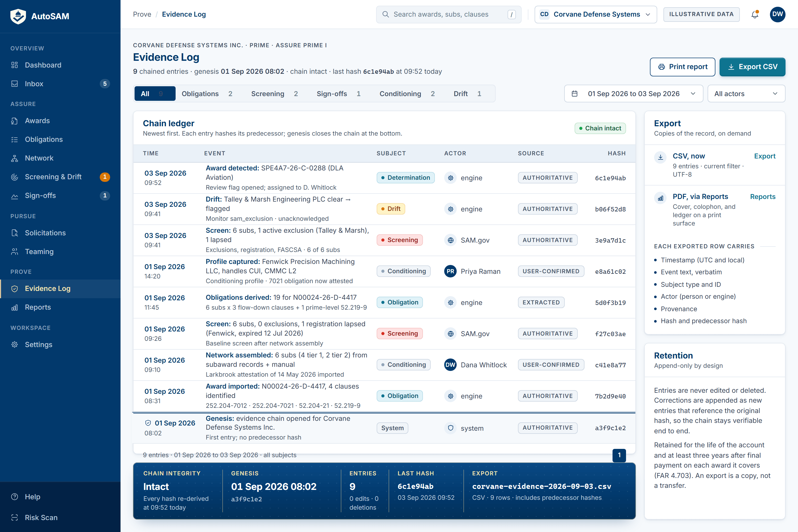This screenshot has height=532, width=798.
Task: Click the Drift subject tag in ledger
Action: pyautogui.click(x=390, y=209)
